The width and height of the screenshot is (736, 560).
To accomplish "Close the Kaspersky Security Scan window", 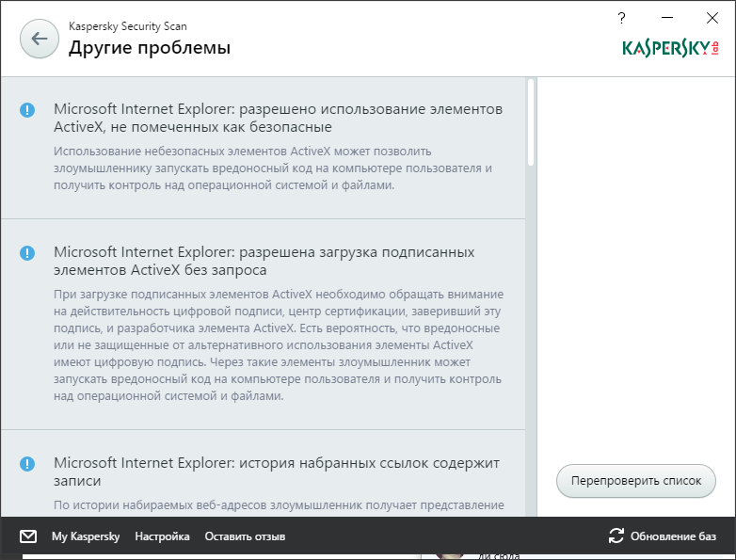I will tap(712, 18).
